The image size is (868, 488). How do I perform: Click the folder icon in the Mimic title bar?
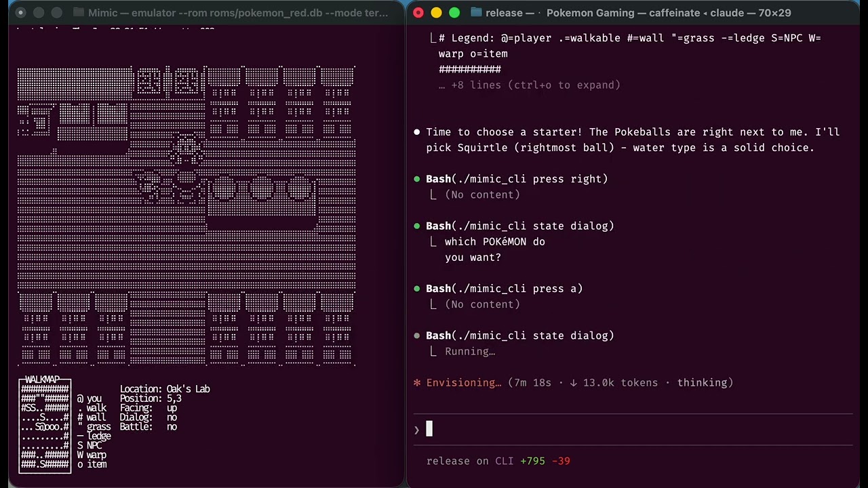click(78, 12)
